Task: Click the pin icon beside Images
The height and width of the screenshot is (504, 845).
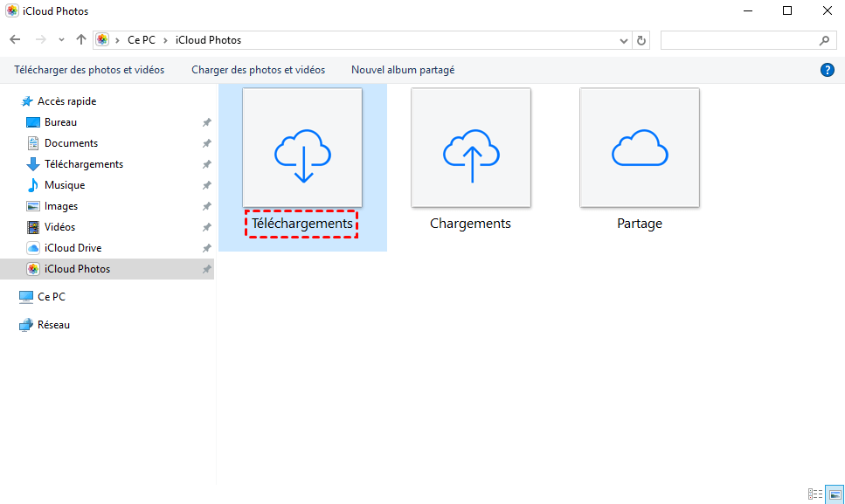Action: 206,207
